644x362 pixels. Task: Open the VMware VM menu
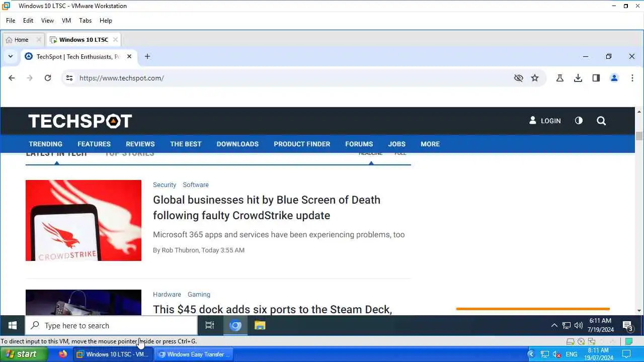click(66, 21)
